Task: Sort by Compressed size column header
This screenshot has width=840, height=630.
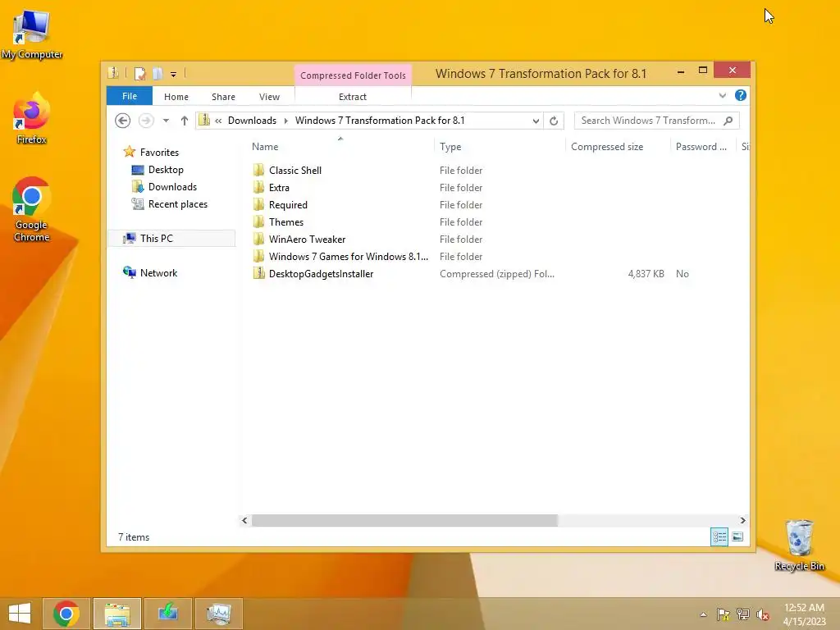Action: [x=607, y=147]
